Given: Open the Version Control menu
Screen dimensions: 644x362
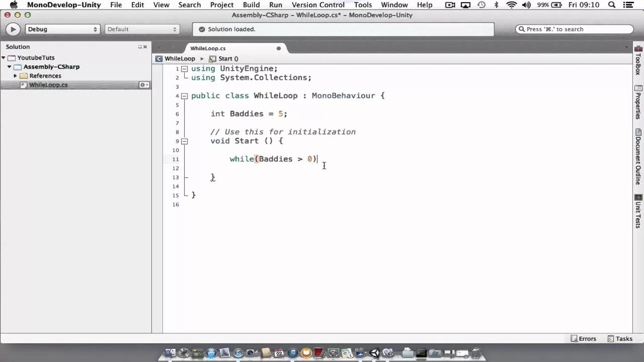Looking at the screenshot, I should 318,5.
